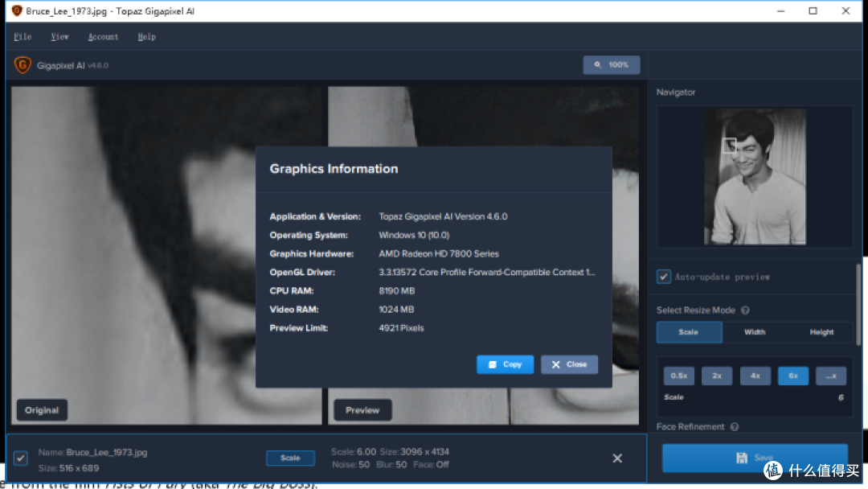The width and height of the screenshot is (868, 489).
Task: Open the View menu
Action: [59, 36]
